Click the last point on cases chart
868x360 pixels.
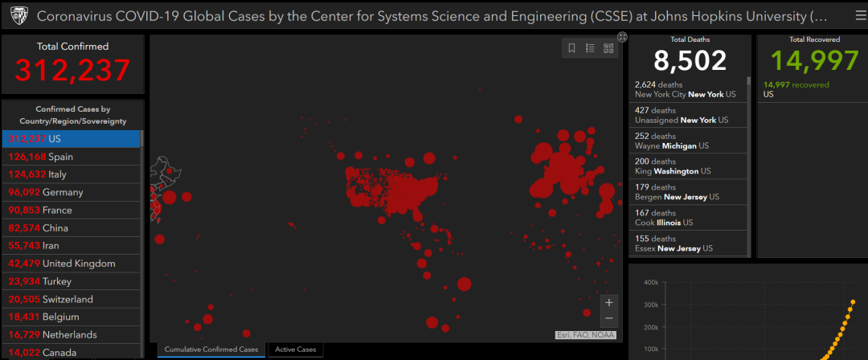[x=853, y=302]
